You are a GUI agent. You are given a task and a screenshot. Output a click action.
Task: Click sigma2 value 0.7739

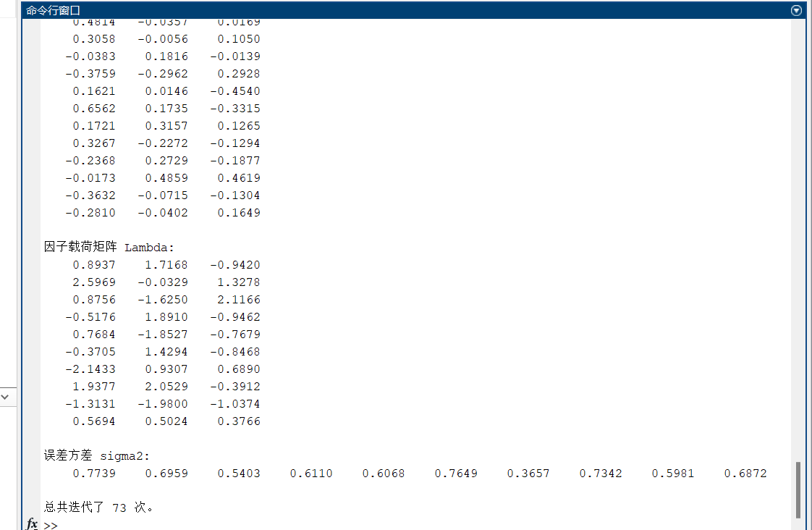pos(94,474)
